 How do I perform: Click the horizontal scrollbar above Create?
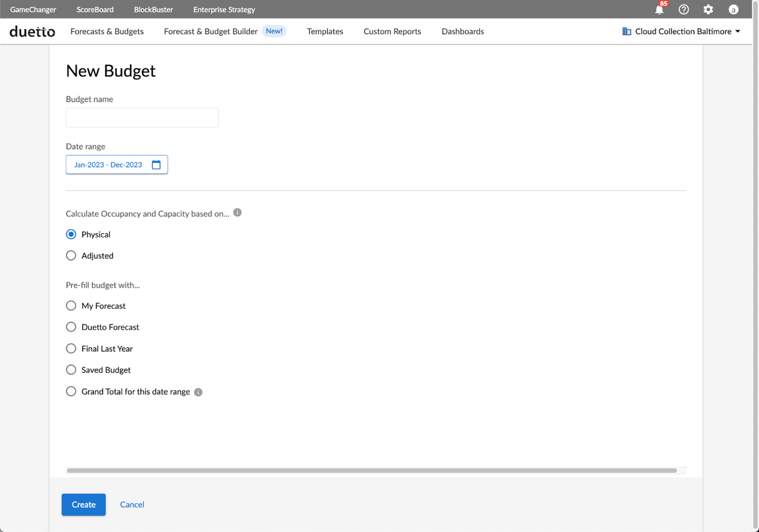pyautogui.click(x=372, y=470)
